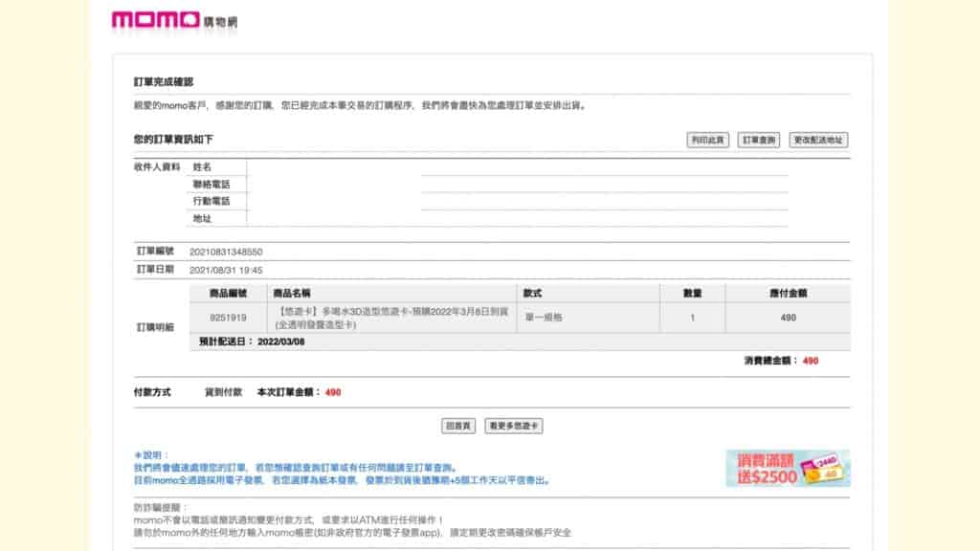Screen dimensions: 980x551
Task: Click the 預計配送日 2022/03/08 row
Action: (x=254, y=341)
